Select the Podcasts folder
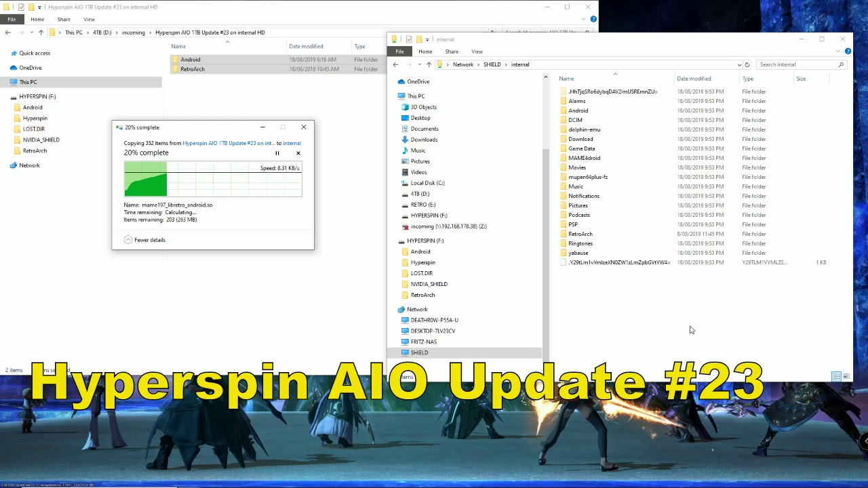This screenshot has height=488, width=868. tap(578, 215)
